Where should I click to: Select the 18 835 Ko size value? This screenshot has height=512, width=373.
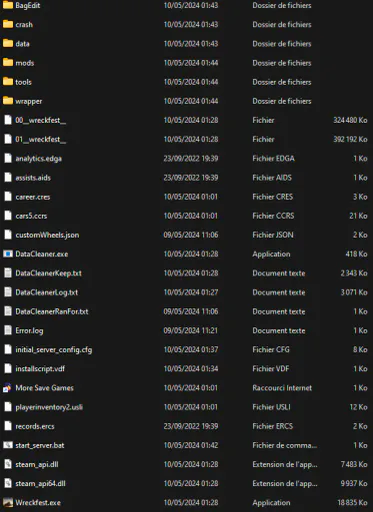[352, 503]
